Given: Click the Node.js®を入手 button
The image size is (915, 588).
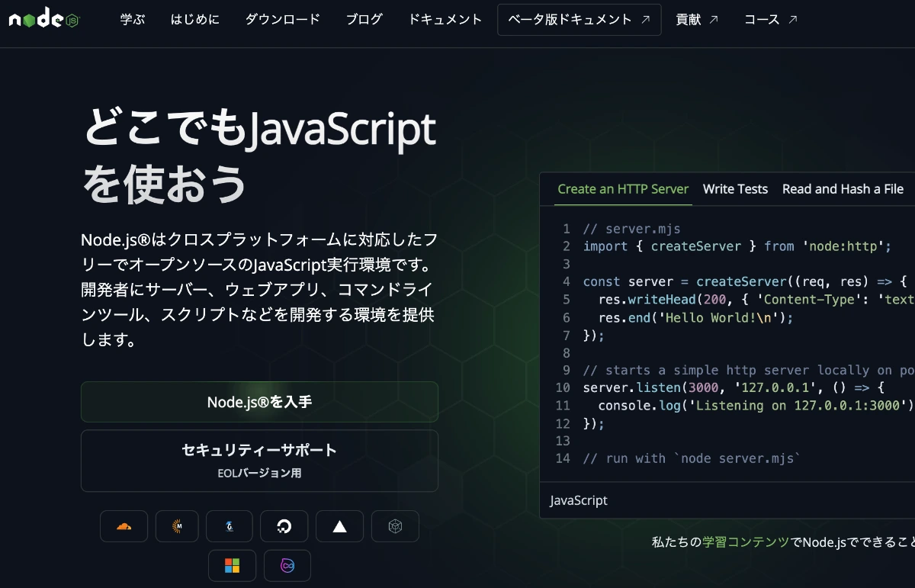Looking at the screenshot, I should tap(259, 402).
